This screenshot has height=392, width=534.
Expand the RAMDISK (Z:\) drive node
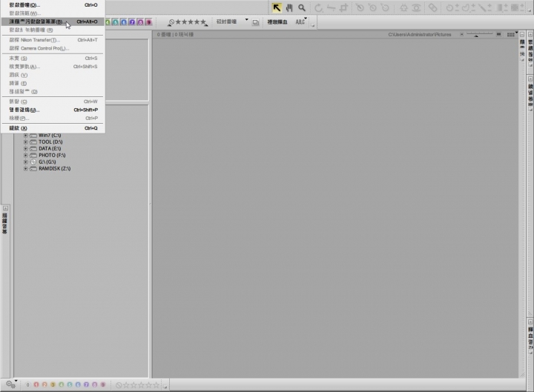[x=25, y=168]
